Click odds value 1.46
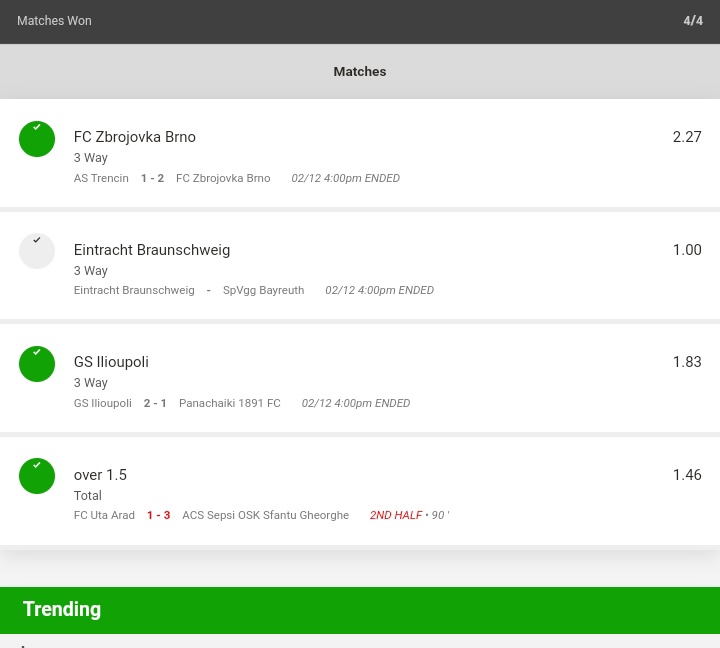Image resolution: width=720 pixels, height=648 pixels. click(687, 475)
